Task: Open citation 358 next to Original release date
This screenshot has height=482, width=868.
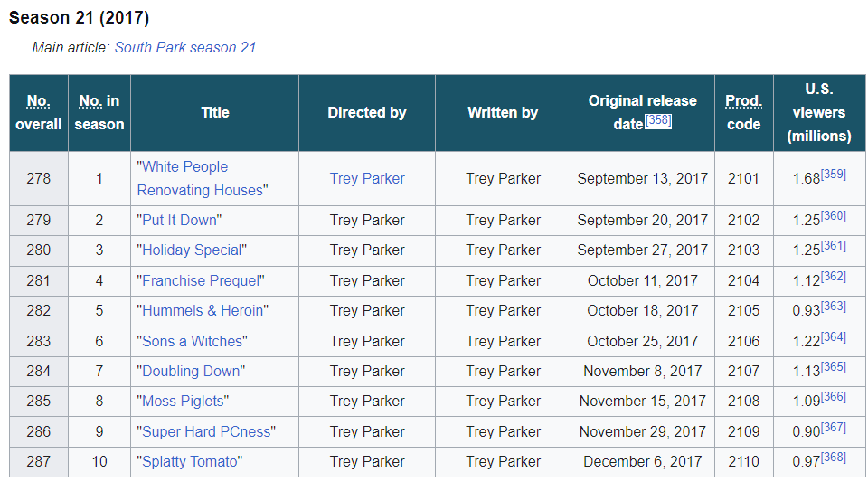Action: 658,120
